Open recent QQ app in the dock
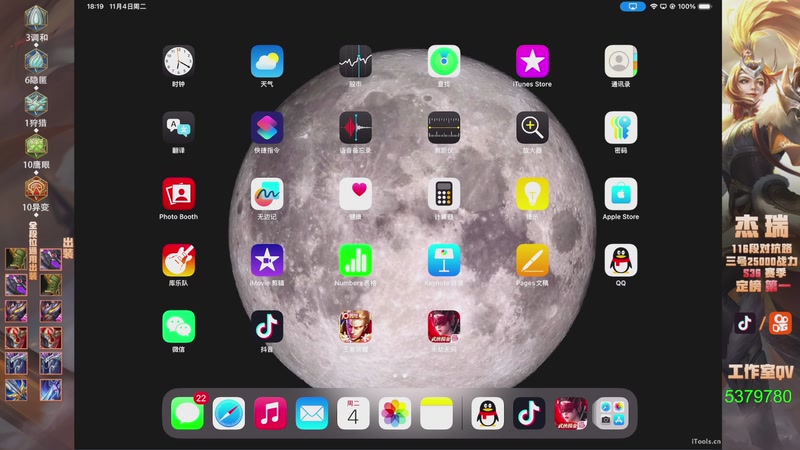This screenshot has height=450, width=800. [x=487, y=413]
